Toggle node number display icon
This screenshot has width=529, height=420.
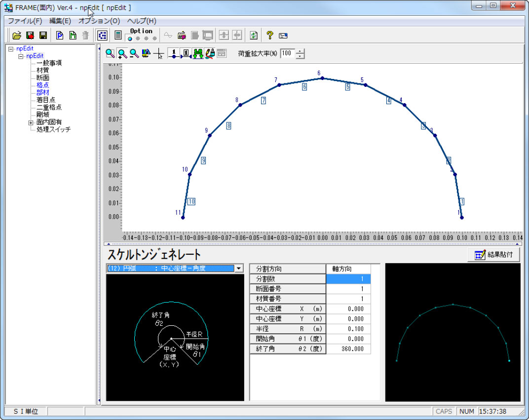click(x=173, y=53)
